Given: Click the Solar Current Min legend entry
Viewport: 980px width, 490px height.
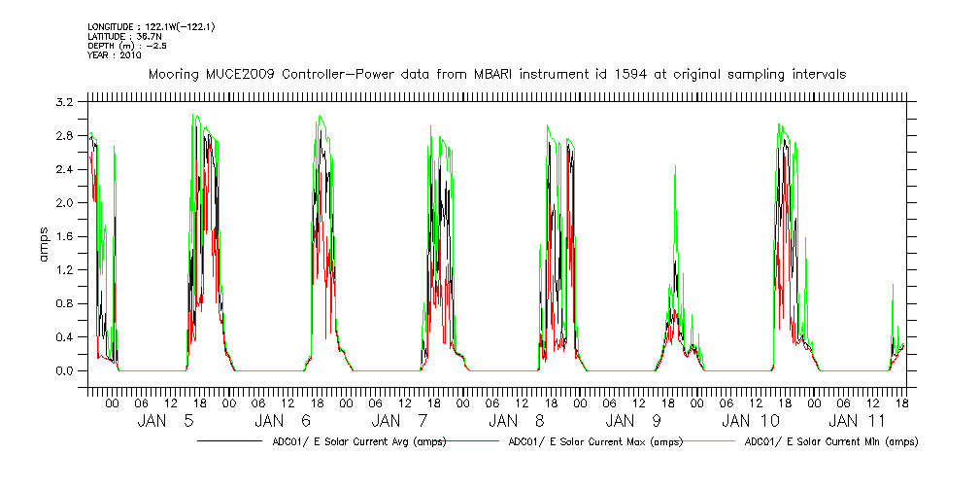Looking at the screenshot, I should click(830, 441).
